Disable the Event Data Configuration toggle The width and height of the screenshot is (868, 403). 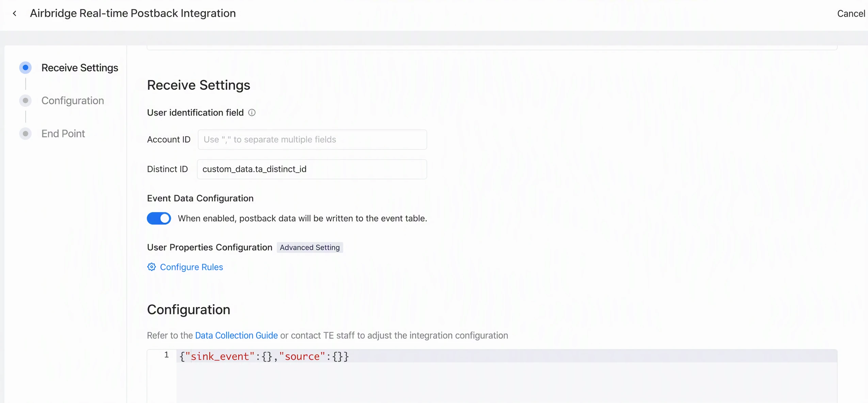click(159, 218)
